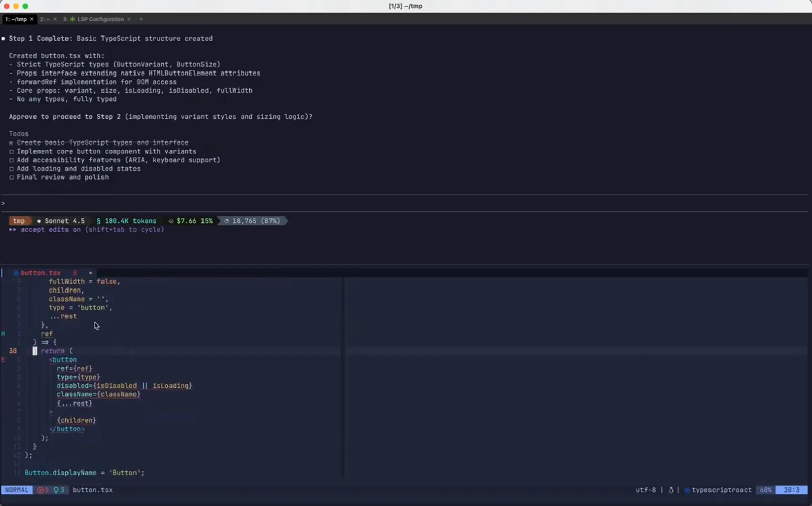Click the E error sign in the gutter
Screen dimensions: 812x506
[3, 359]
